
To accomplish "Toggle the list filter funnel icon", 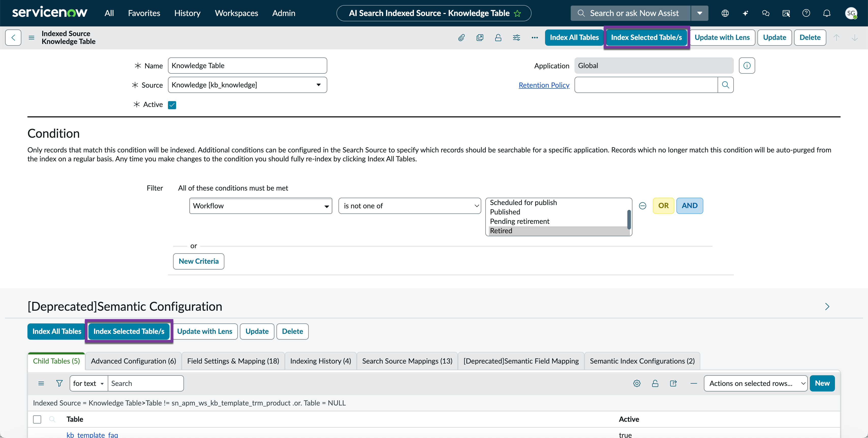I will coord(59,383).
